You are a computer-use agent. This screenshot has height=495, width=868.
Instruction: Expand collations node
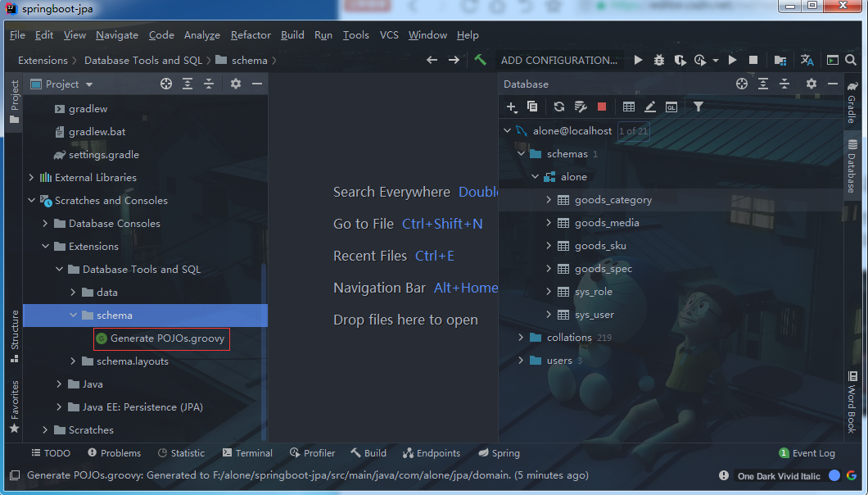click(x=521, y=337)
